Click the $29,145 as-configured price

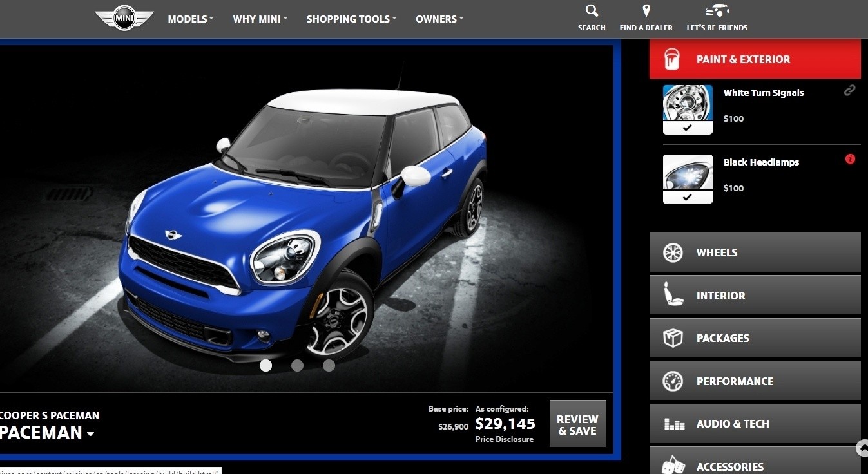[x=505, y=423]
